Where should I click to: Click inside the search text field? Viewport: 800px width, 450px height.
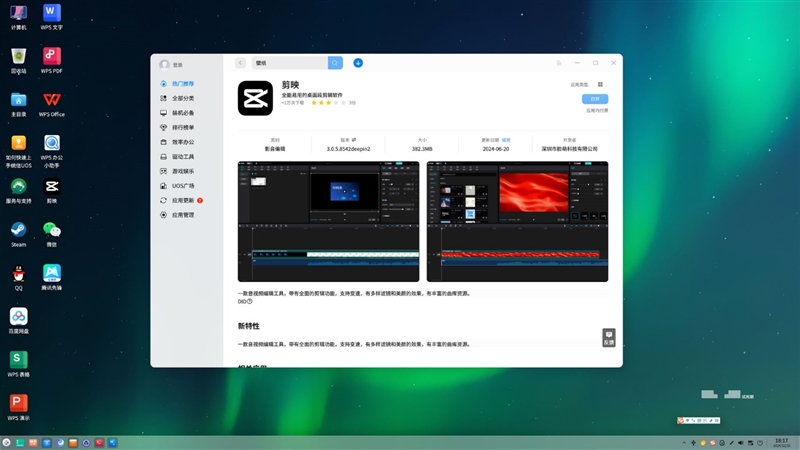click(288, 63)
